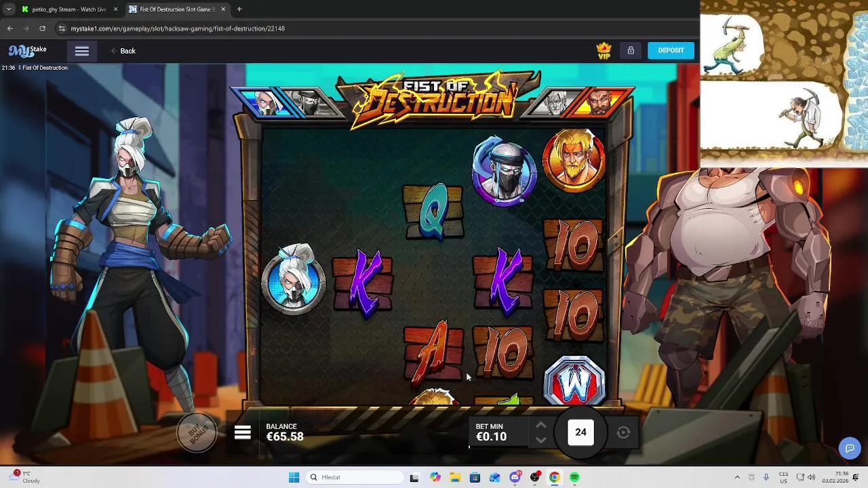This screenshot has height=488, width=868.
Task: View site information icon in address bar
Action: pos(62,28)
